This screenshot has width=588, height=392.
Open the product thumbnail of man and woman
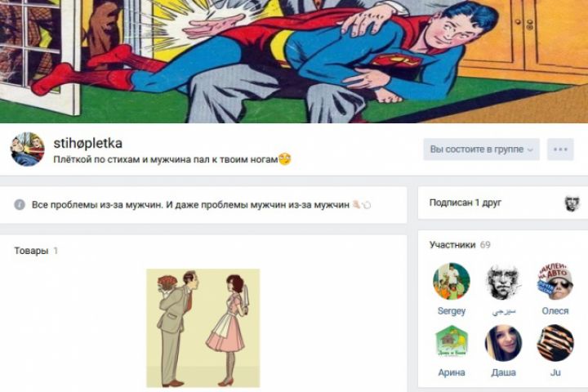pyautogui.click(x=203, y=327)
